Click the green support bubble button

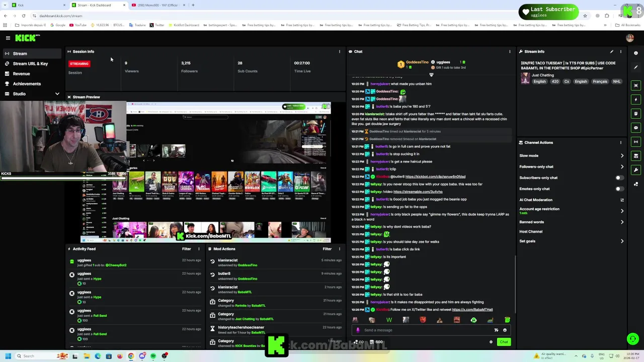point(632,339)
